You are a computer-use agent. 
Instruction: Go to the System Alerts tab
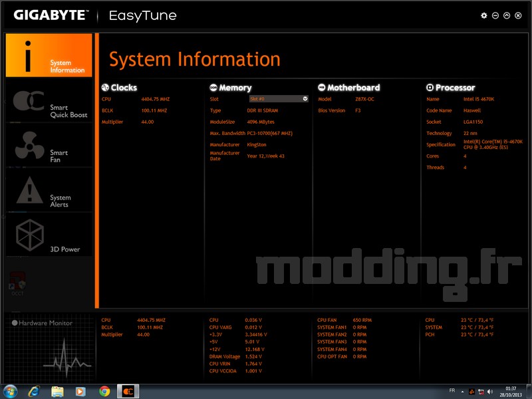(49, 190)
